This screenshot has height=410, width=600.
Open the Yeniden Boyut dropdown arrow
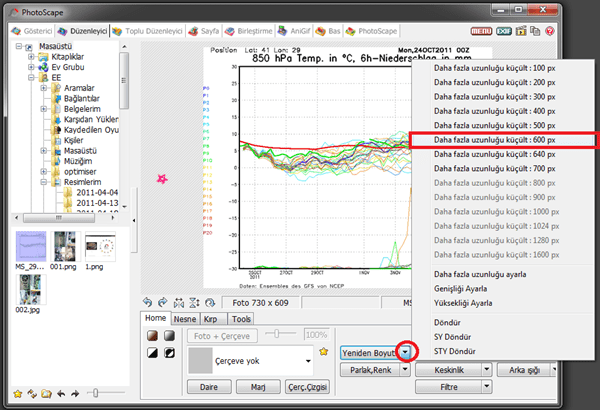coord(405,352)
